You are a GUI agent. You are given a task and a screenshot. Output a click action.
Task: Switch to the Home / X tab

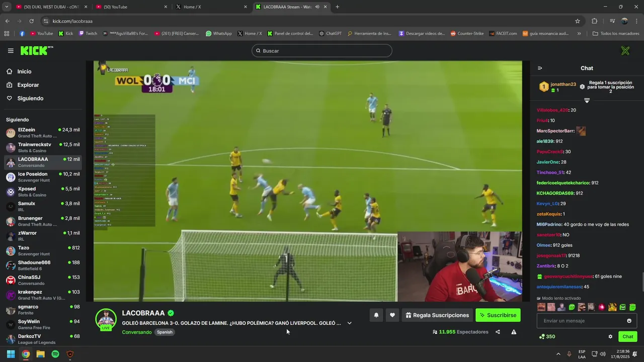coord(211,7)
